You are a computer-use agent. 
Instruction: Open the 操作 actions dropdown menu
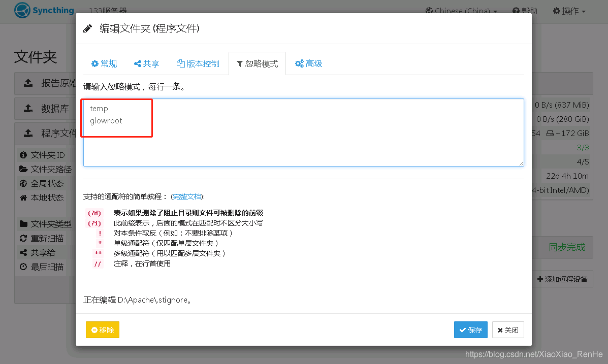click(569, 11)
